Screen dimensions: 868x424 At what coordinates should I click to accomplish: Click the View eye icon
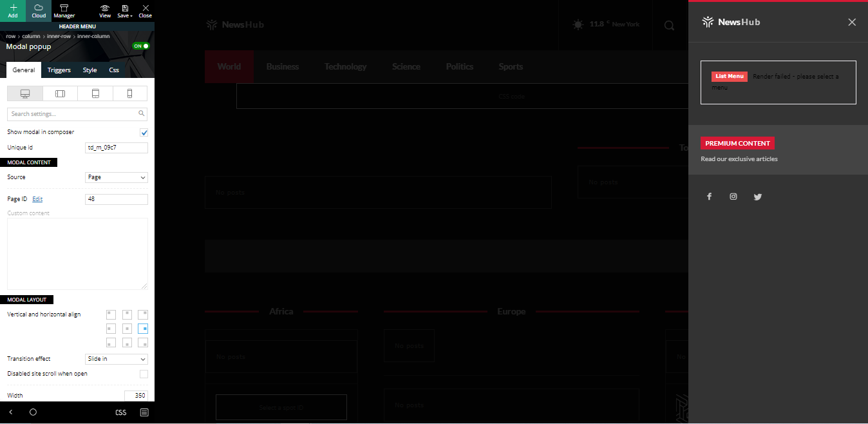pyautogui.click(x=105, y=11)
